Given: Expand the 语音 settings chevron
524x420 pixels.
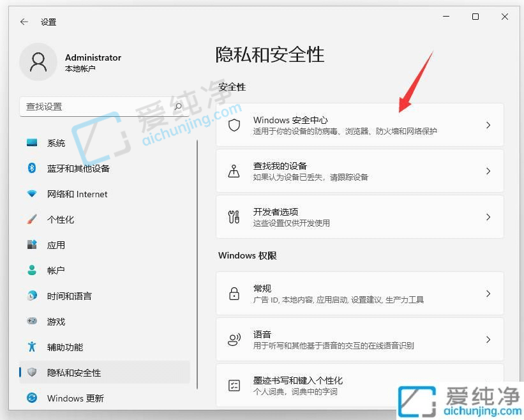Looking at the screenshot, I should coord(487,339).
